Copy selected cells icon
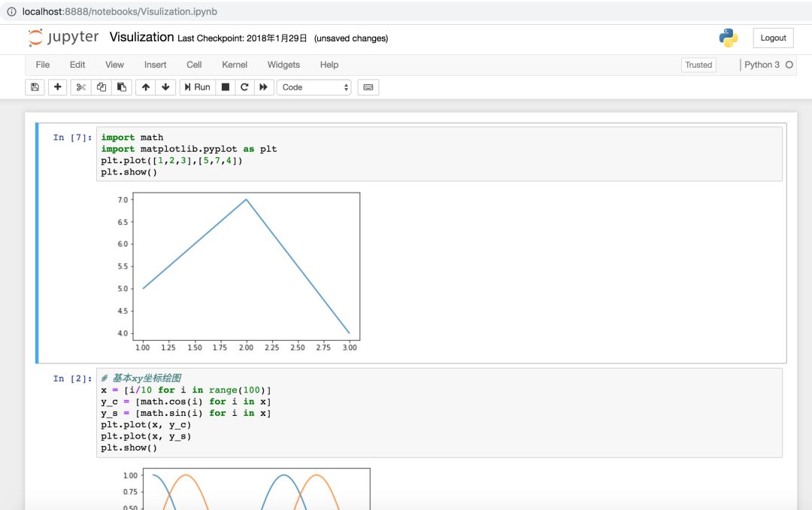Screen dimensions: 812x510 pos(101,87)
